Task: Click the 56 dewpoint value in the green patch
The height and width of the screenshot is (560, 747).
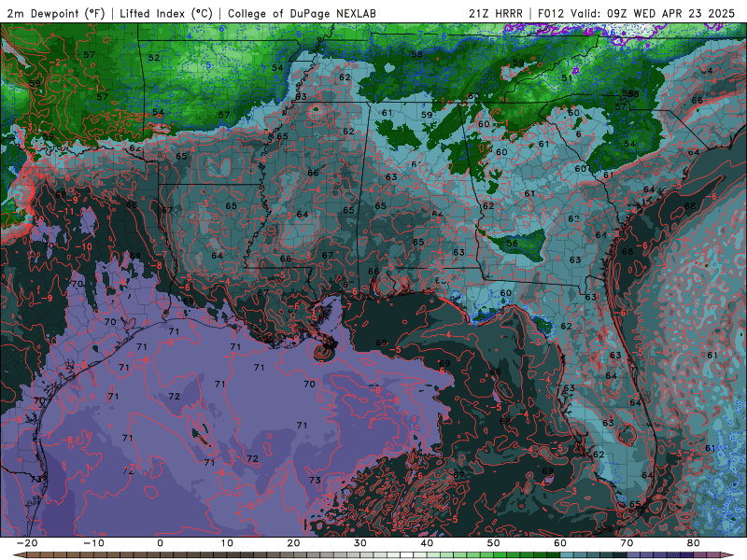Action: click(512, 243)
